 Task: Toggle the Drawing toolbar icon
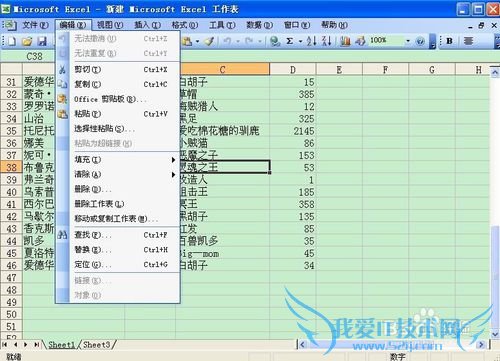click(x=360, y=41)
